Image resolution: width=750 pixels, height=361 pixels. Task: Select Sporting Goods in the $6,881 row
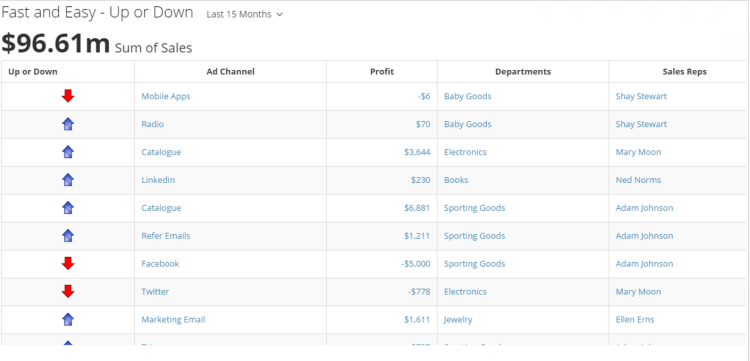[x=474, y=208]
